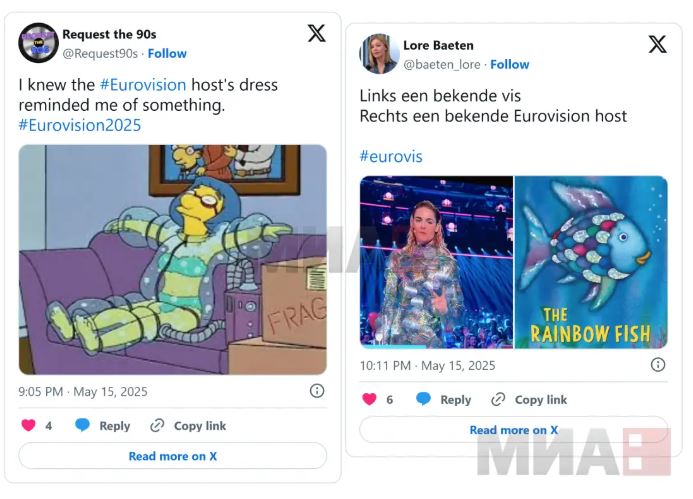This screenshot has width=693, height=499.
Task: Click the copy link chain icon in left tweet
Action: tap(157, 426)
